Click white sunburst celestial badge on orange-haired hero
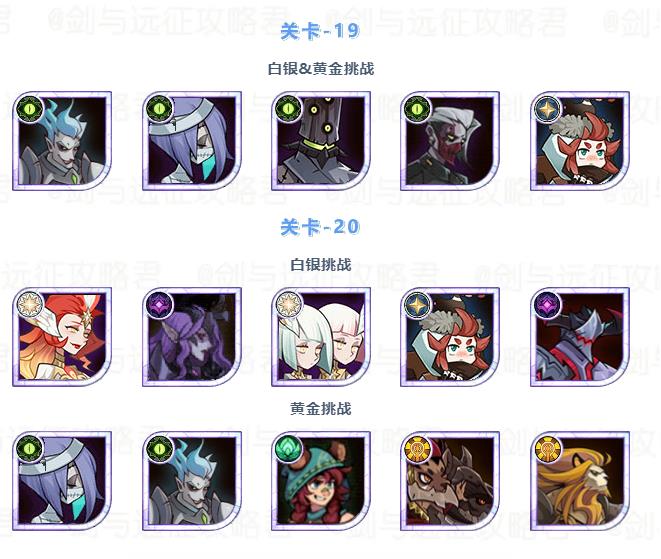Screen dimensions: 661x559 30,304
